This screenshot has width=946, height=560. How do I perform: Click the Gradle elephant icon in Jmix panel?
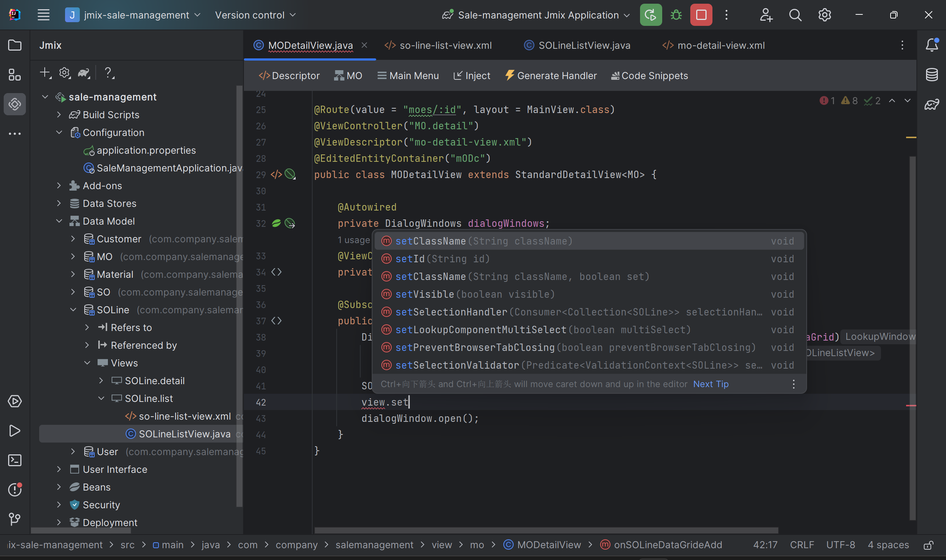click(84, 72)
